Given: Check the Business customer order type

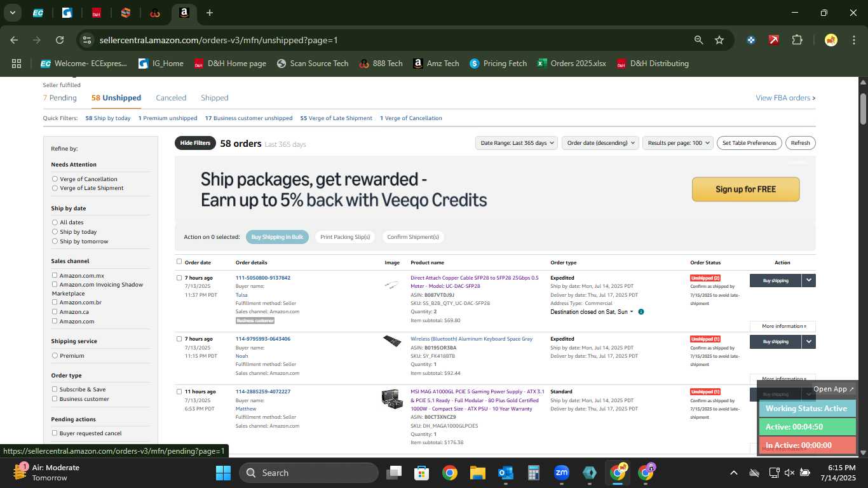Looking at the screenshot, I should (x=55, y=398).
